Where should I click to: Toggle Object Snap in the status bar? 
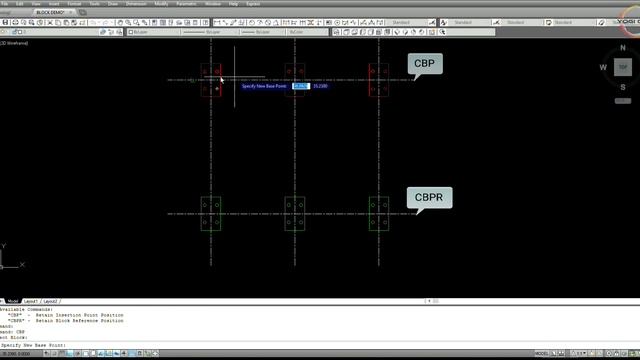[85, 353]
